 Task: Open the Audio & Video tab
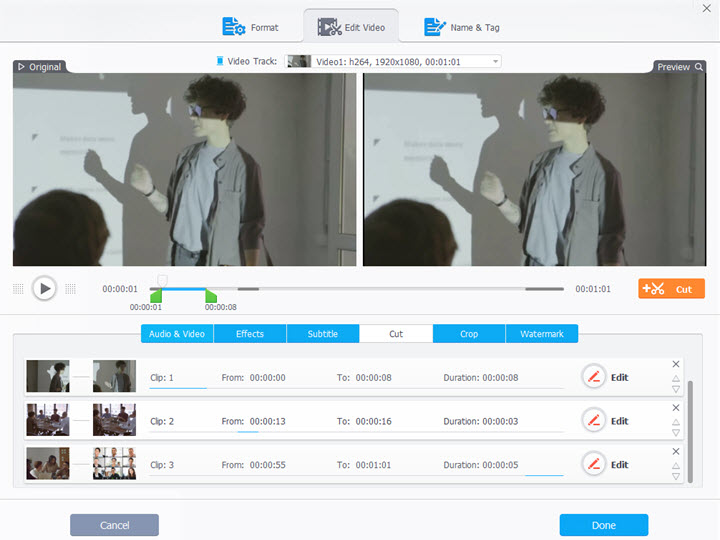click(x=177, y=334)
